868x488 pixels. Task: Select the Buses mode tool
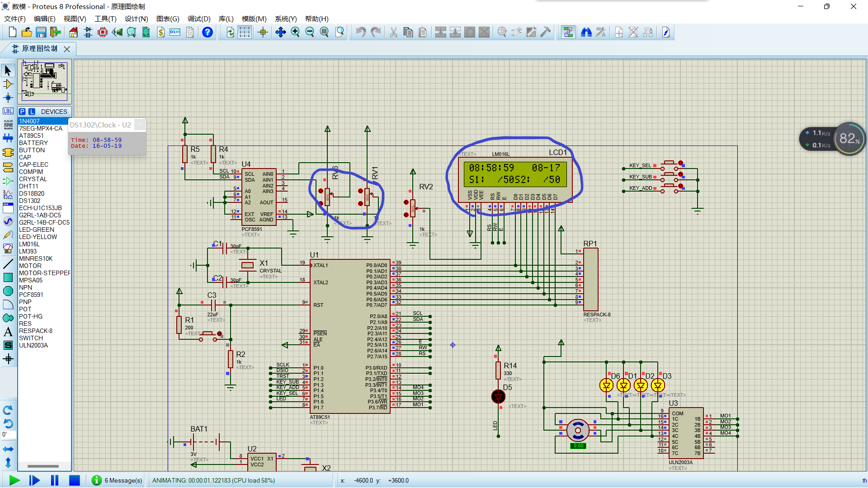coord(8,138)
